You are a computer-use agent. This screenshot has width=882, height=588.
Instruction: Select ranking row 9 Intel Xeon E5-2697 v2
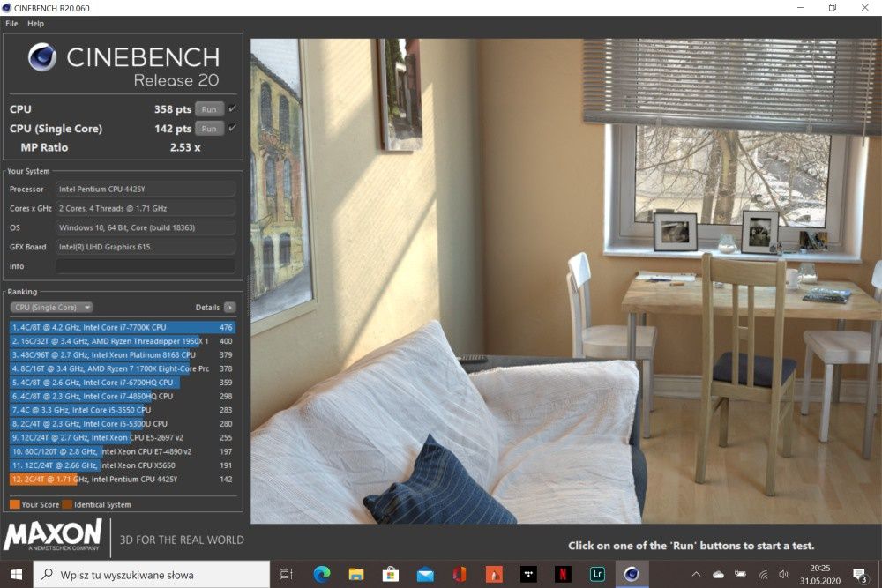pyautogui.click(x=122, y=437)
